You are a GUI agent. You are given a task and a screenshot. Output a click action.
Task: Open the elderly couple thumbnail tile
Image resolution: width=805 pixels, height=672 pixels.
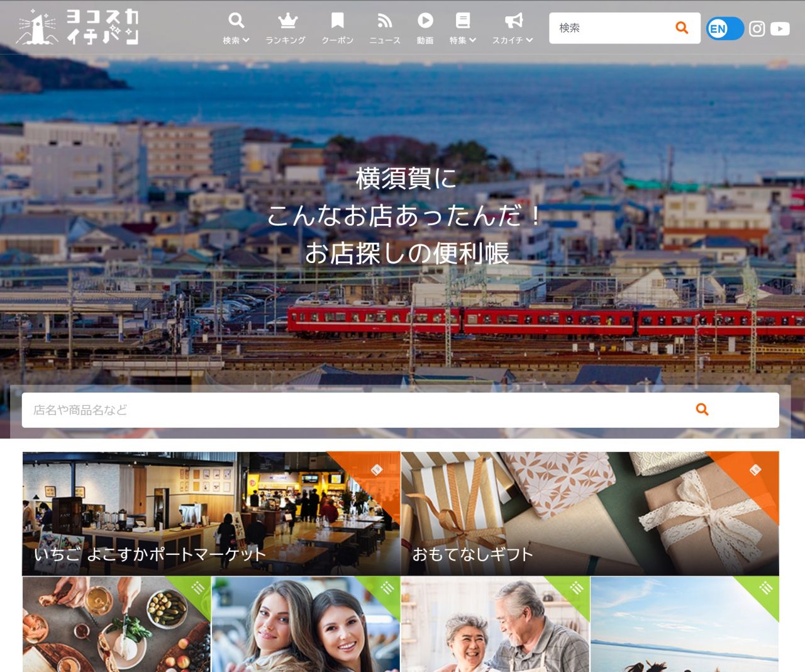(495, 624)
